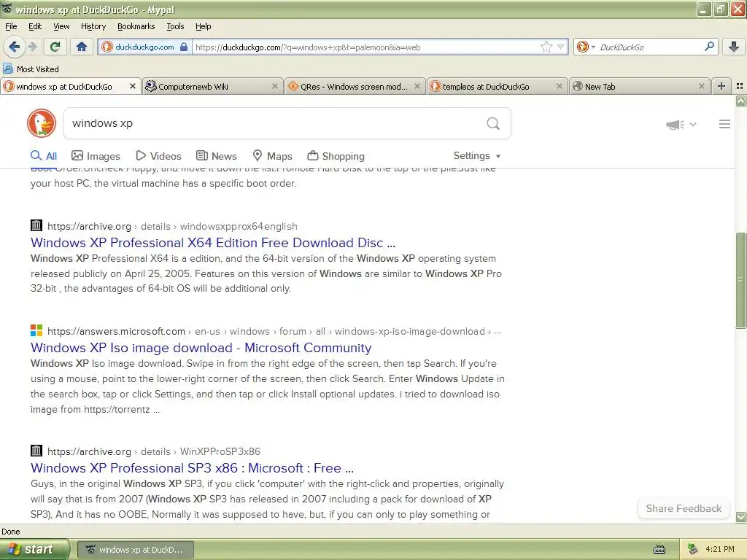Select the Videos search filter
Screen dimensions: 747x560
pos(158,156)
